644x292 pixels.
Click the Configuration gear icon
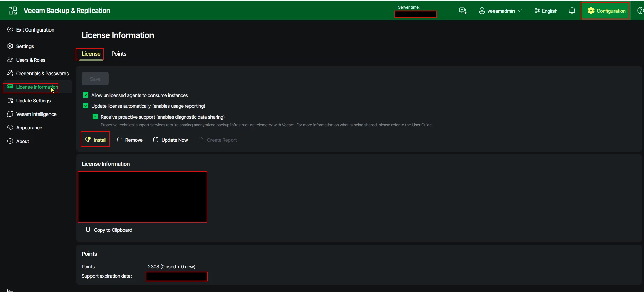point(591,11)
